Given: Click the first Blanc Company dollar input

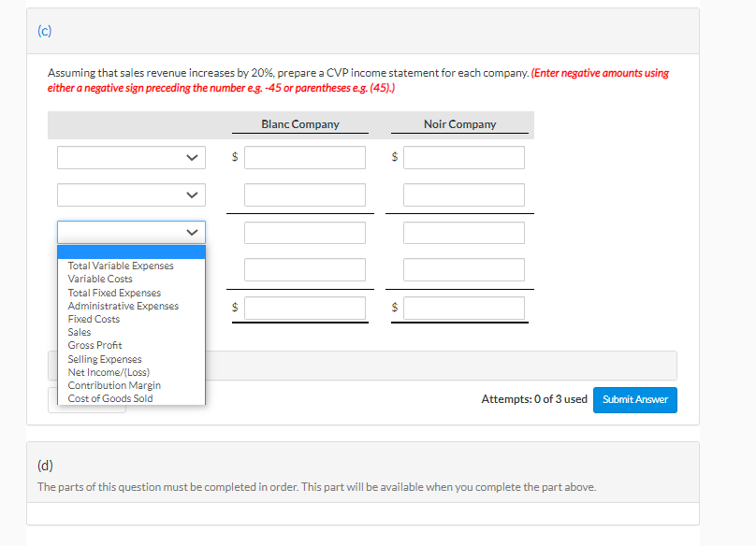Looking at the screenshot, I should [x=304, y=157].
